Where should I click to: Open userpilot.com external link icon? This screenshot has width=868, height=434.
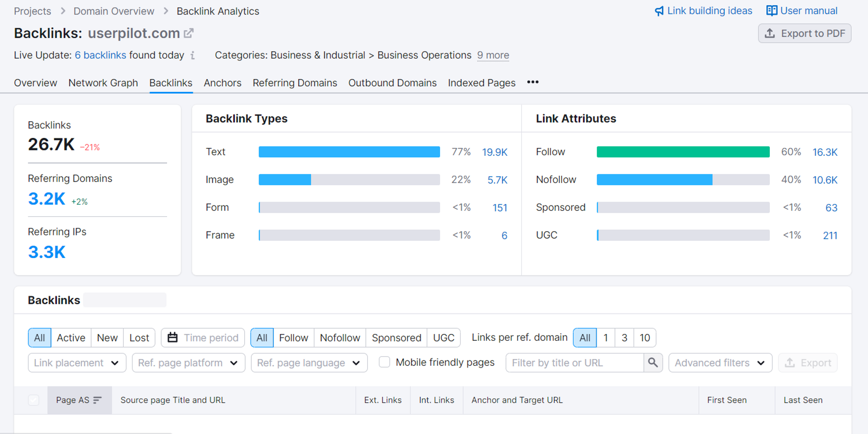[189, 33]
